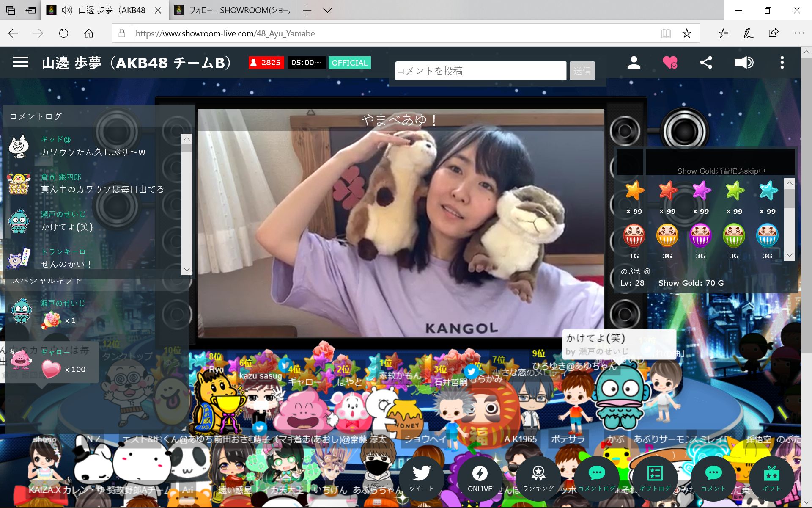Toggle reading view in address bar
Screen dimensions: 812x508
click(666, 33)
